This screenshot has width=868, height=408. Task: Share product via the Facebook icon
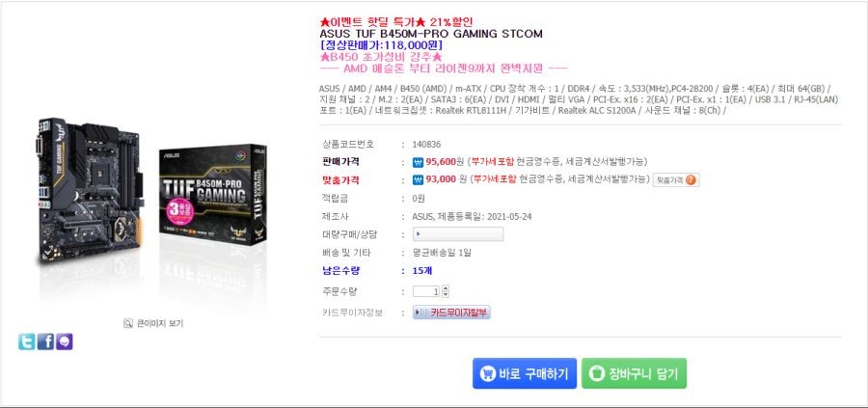click(x=45, y=342)
